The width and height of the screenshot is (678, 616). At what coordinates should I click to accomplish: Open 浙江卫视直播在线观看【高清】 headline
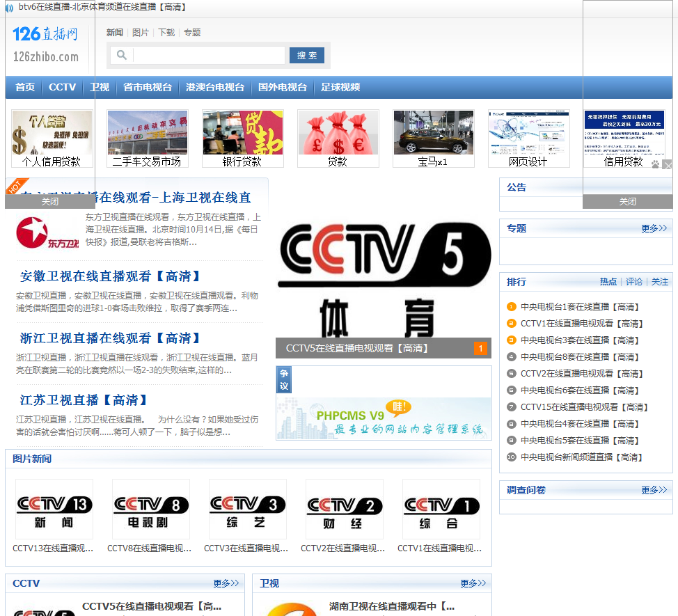click(x=111, y=338)
